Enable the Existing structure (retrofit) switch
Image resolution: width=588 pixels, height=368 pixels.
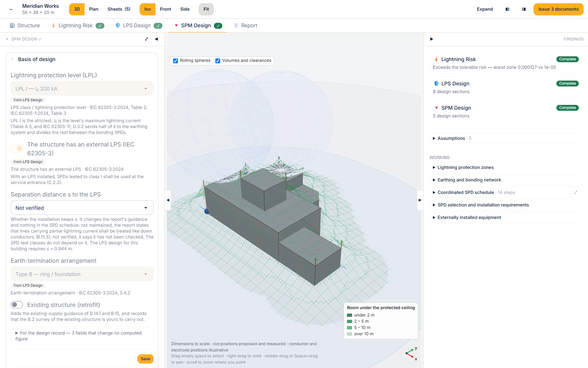pos(17,305)
